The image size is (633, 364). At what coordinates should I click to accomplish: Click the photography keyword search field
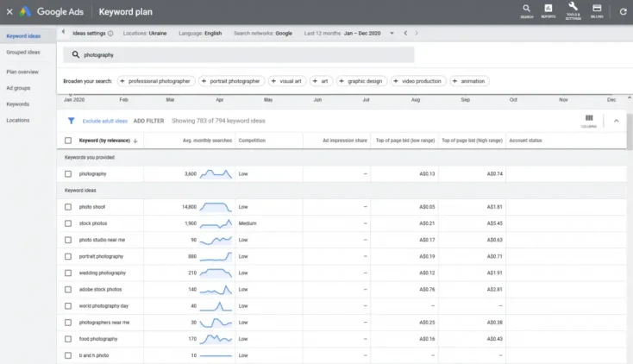coord(239,54)
